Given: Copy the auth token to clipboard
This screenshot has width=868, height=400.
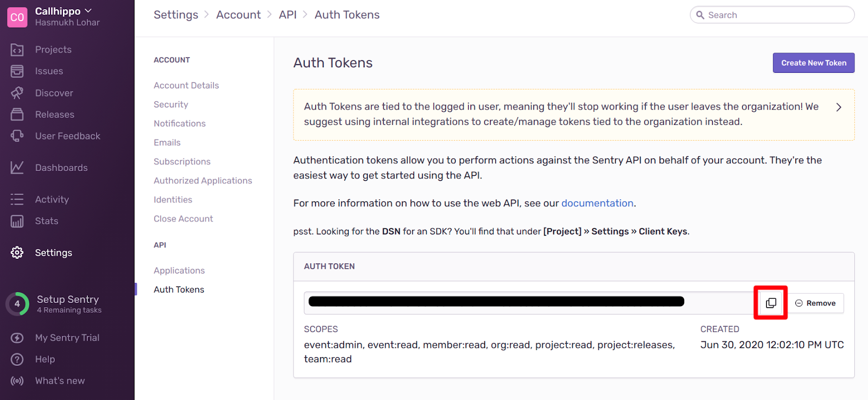Looking at the screenshot, I should coord(770,303).
